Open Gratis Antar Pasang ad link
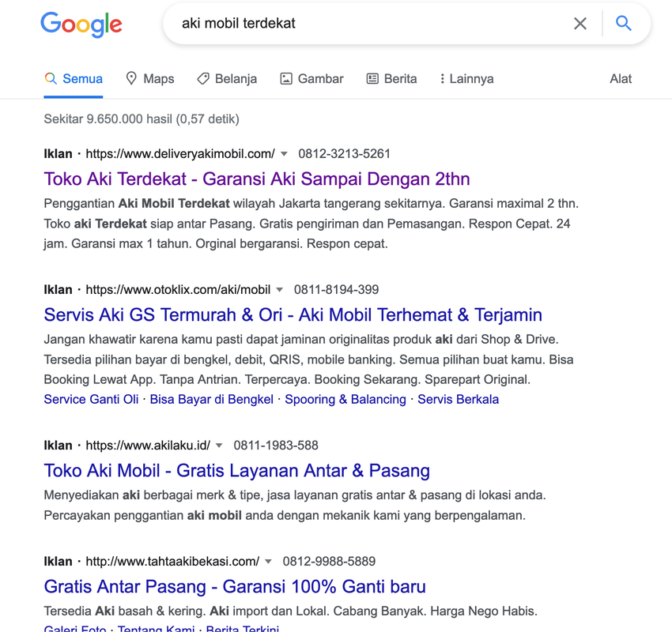Screen dimensions: 672x632 coord(235,587)
